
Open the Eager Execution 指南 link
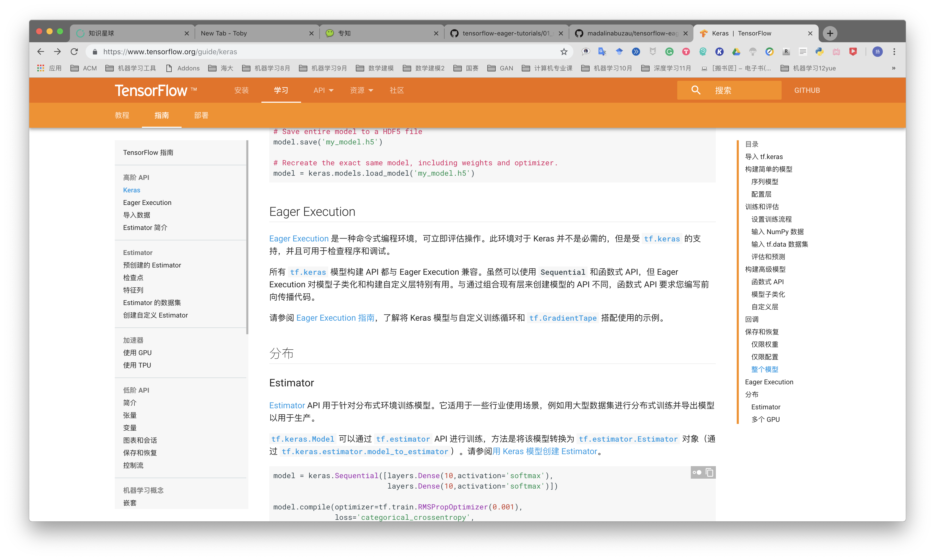335,318
